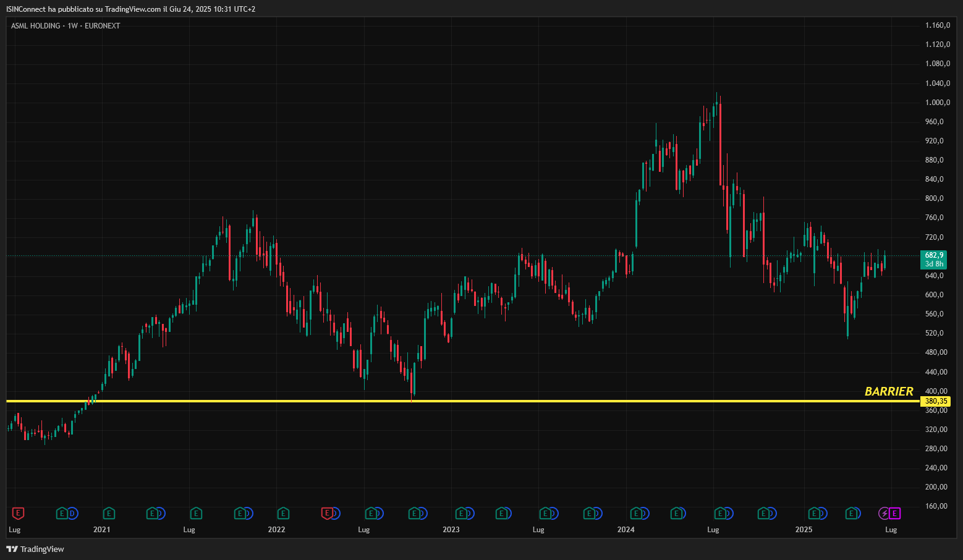Open the magenta upcoming earnings E marker
Viewport: 963px width, 560px height.
pos(895,513)
